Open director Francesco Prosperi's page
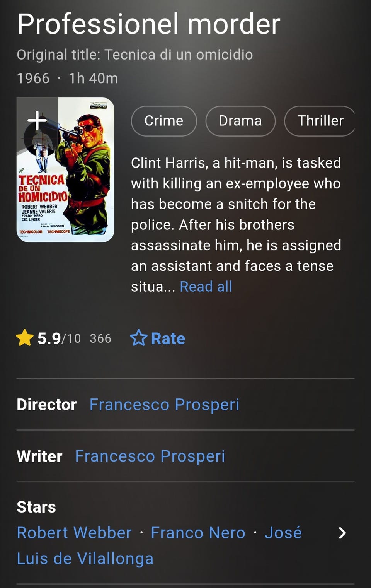 164,405
